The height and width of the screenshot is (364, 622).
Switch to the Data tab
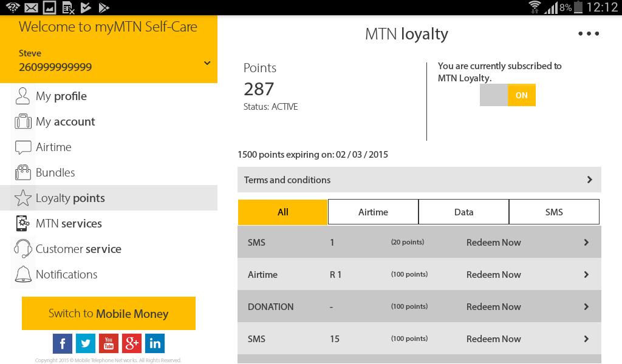pyautogui.click(x=463, y=212)
